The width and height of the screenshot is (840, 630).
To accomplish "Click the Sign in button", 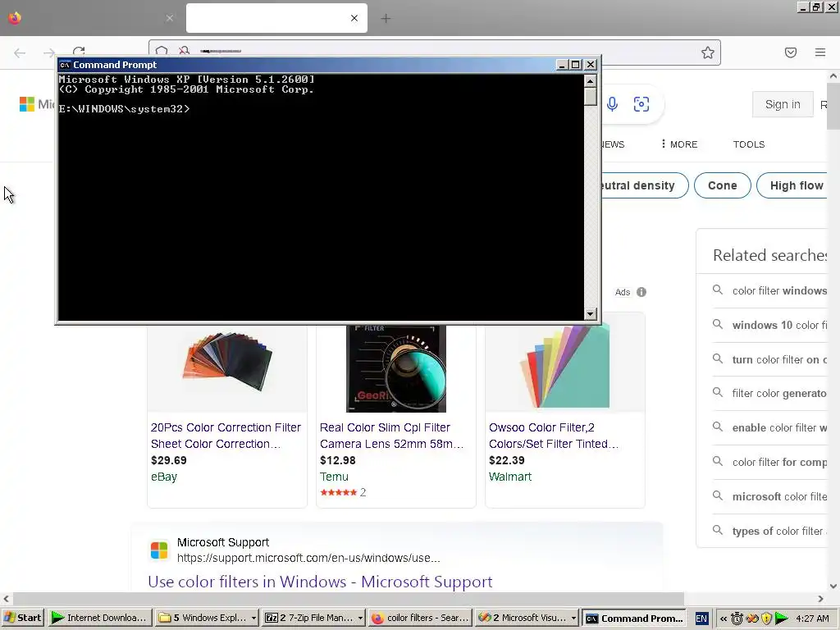I will pos(783,104).
